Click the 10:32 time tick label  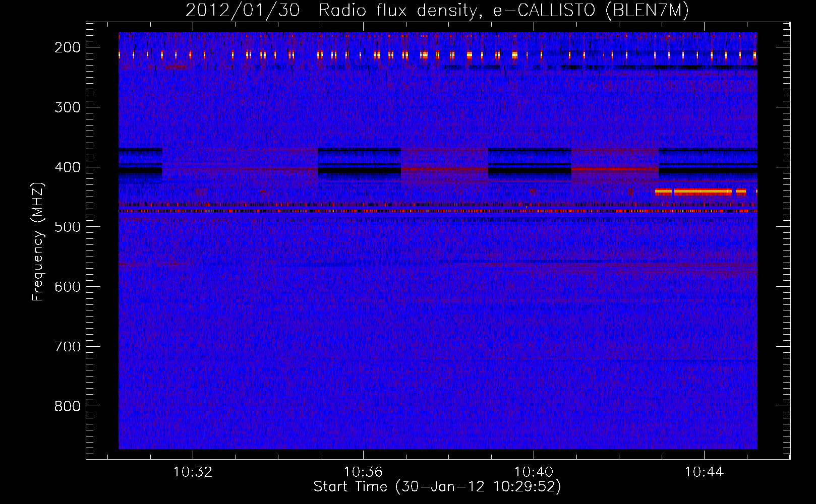click(x=193, y=472)
